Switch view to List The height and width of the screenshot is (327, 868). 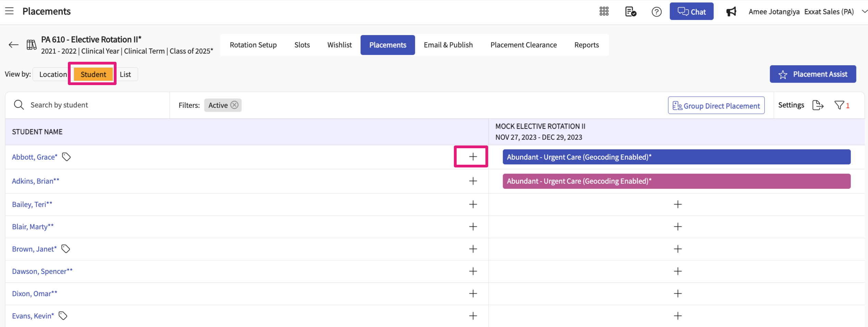pyautogui.click(x=125, y=74)
